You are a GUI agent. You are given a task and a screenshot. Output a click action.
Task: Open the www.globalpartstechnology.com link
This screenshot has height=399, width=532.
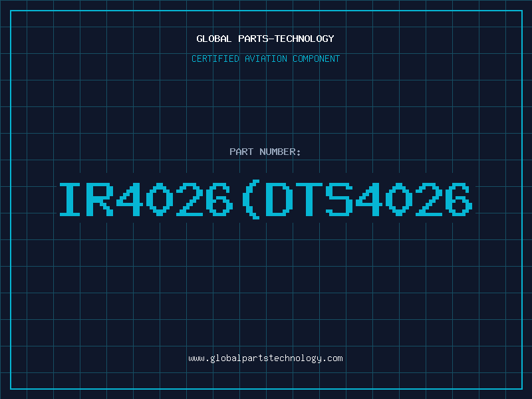click(265, 358)
